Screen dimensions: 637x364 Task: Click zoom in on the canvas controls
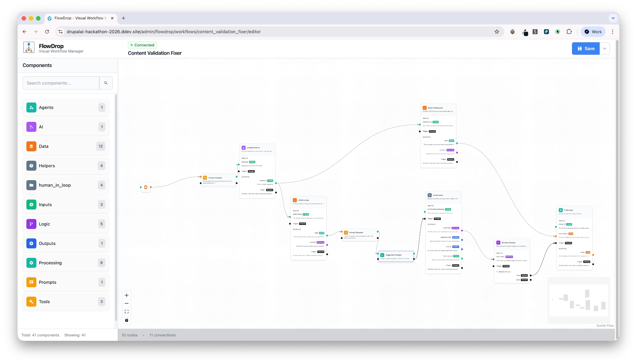click(x=127, y=295)
